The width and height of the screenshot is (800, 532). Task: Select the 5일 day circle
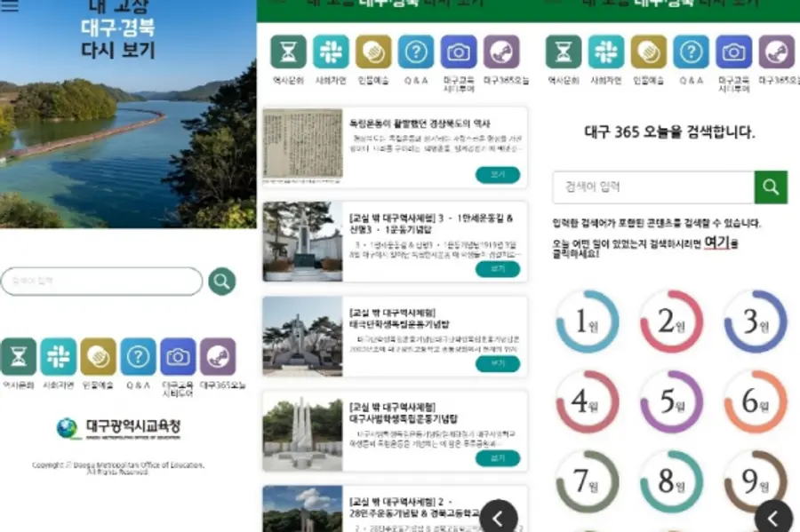coord(671,401)
